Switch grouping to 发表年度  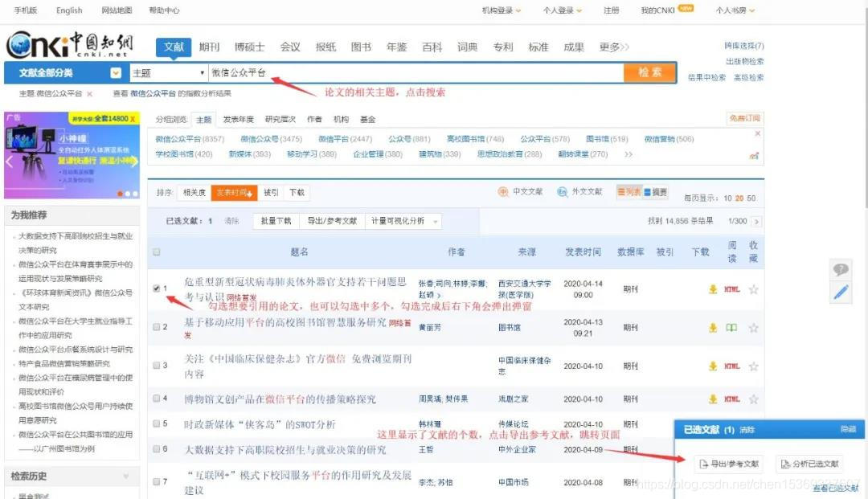[x=238, y=120]
